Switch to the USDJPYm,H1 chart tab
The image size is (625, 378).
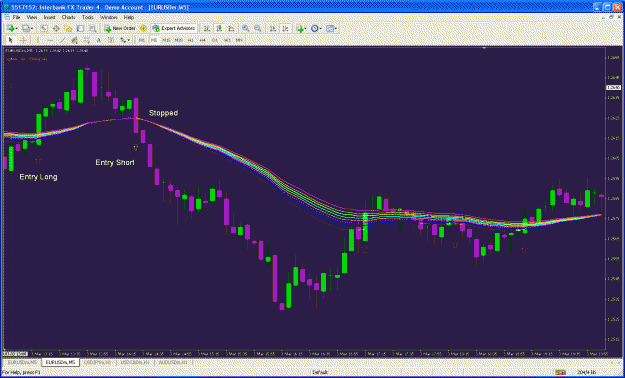[x=98, y=362]
